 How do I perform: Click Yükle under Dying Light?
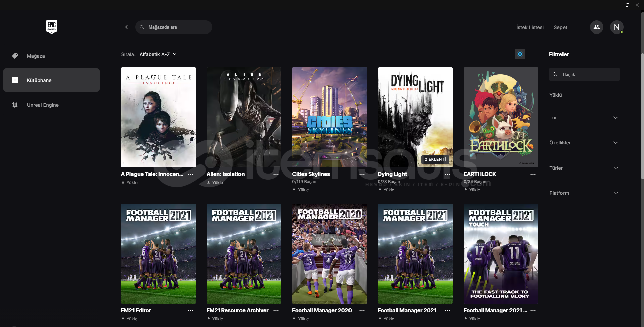coord(386,190)
